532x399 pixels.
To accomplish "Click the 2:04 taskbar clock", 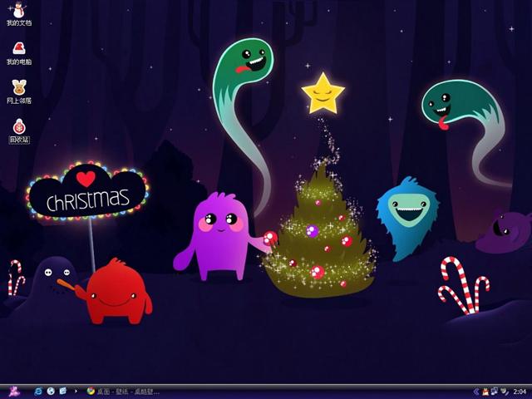I will 520,392.
